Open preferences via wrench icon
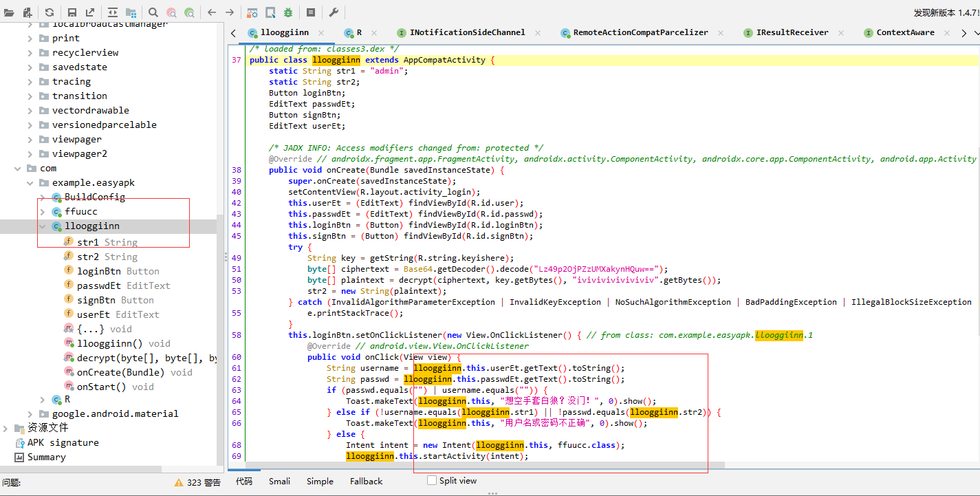The image size is (980, 496). coord(334,12)
